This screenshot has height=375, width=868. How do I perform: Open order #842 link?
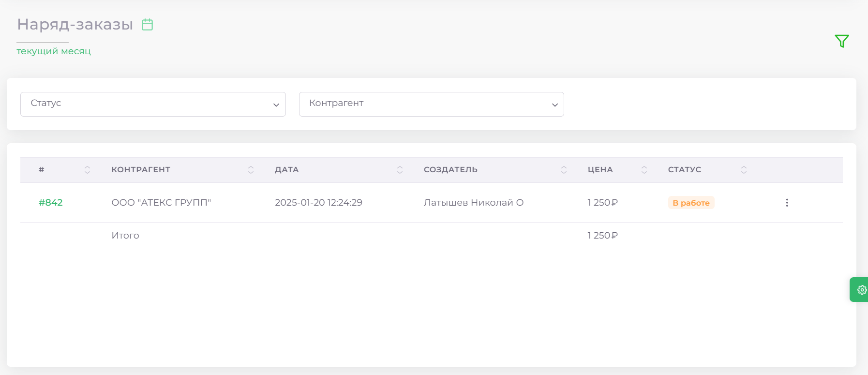coord(51,203)
